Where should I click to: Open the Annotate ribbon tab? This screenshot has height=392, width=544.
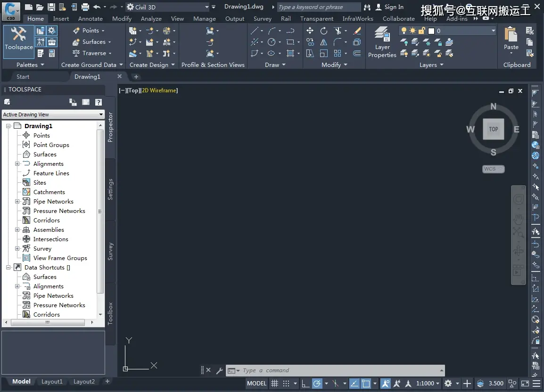click(x=90, y=19)
